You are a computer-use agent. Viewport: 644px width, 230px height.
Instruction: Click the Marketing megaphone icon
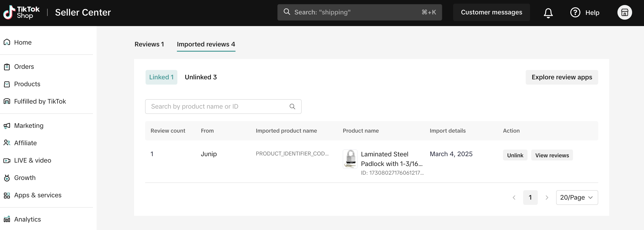[7, 126]
